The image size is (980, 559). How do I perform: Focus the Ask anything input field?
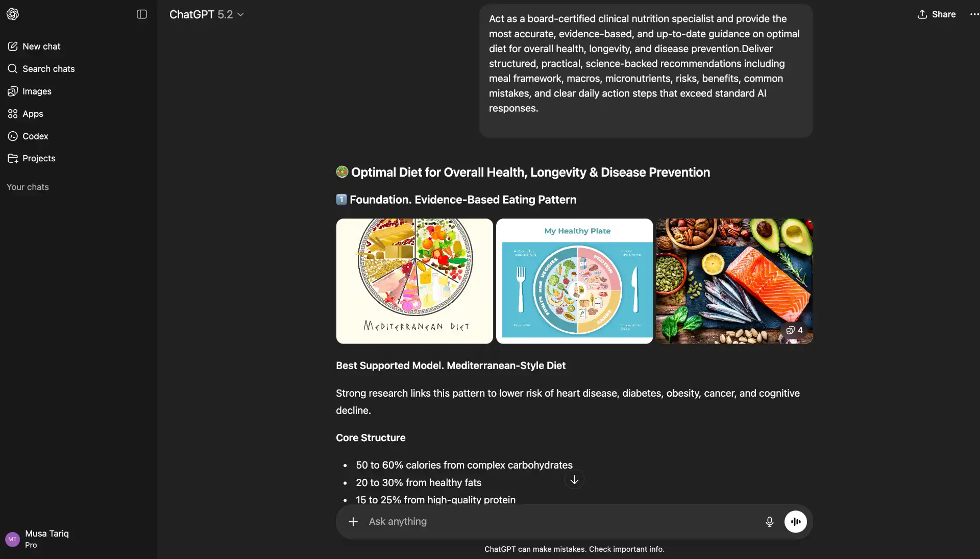(x=560, y=521)
